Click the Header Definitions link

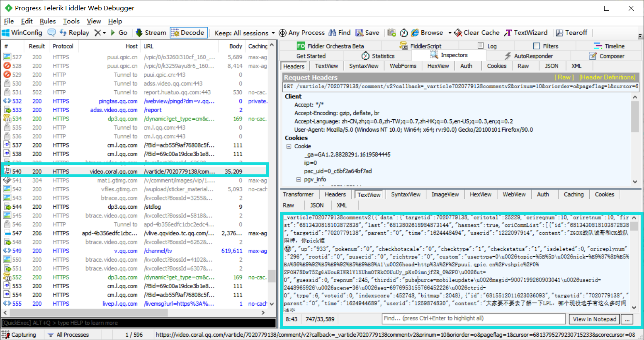click(607, 77)
